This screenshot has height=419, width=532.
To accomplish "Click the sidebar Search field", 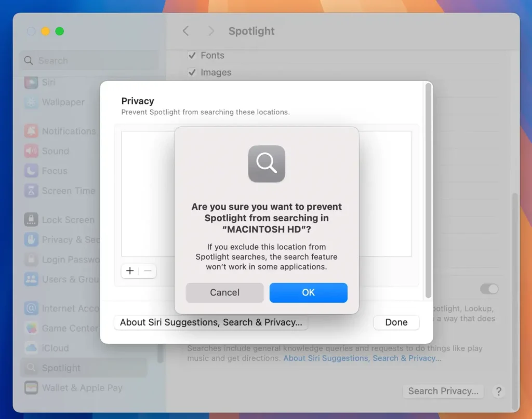I will coord(89,61).
